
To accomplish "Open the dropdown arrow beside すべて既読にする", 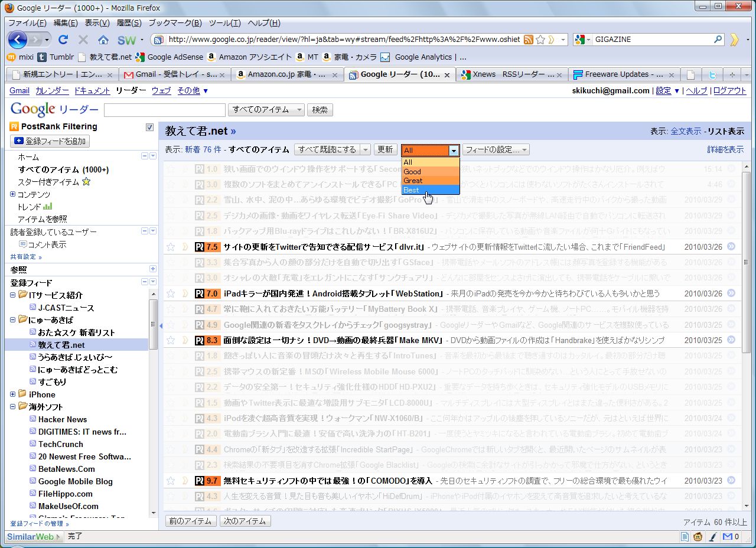I will [366, 150].
